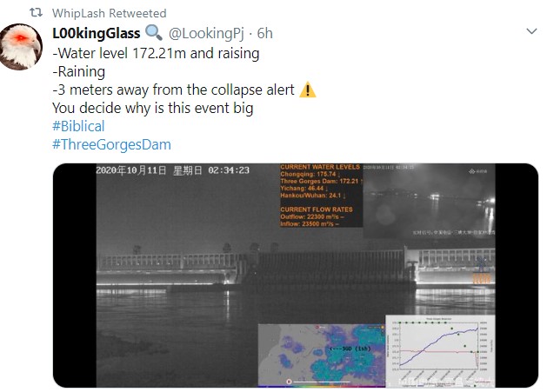This screenshot has height=392, width=547.
Task: Open the eagle profile avatar
Action: coord(21,47)
